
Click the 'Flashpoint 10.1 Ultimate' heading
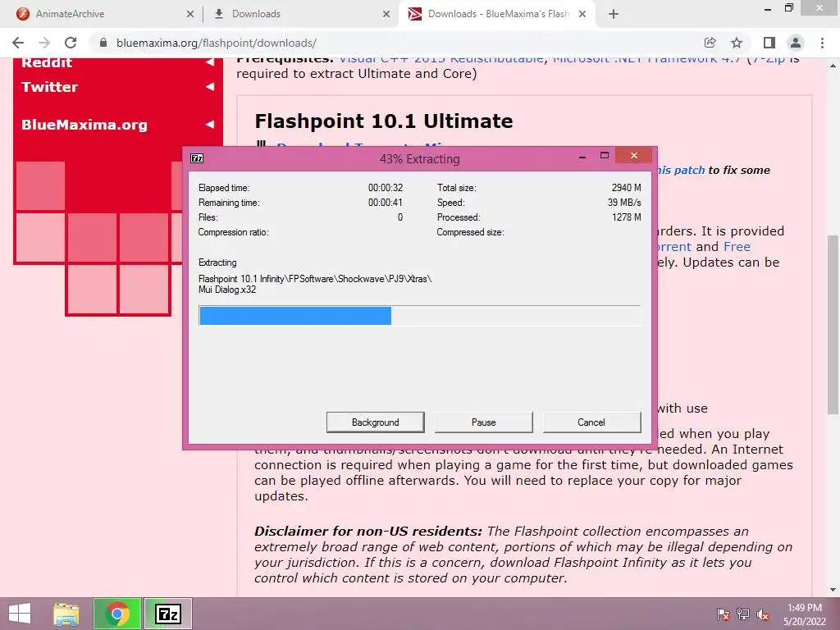point(384,121)
